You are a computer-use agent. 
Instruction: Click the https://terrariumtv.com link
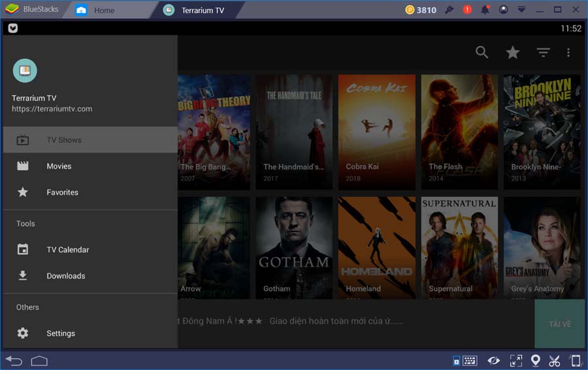point(52,109)
